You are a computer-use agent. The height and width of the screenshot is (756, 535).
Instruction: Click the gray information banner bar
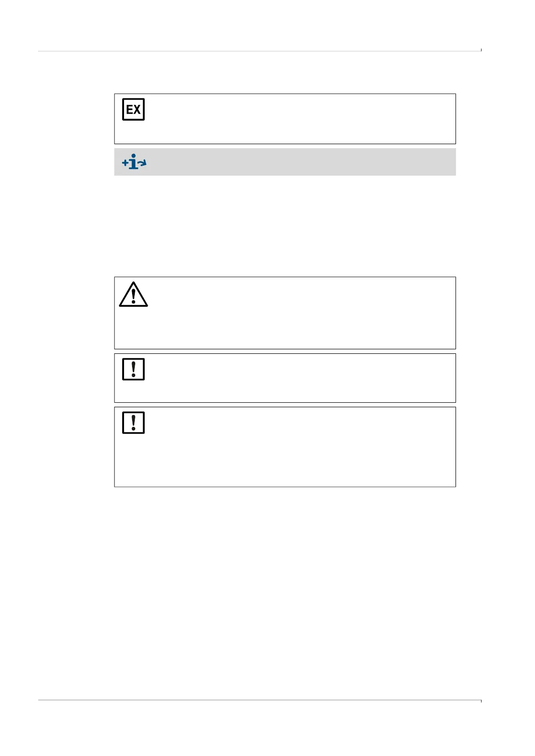(285, 162)
